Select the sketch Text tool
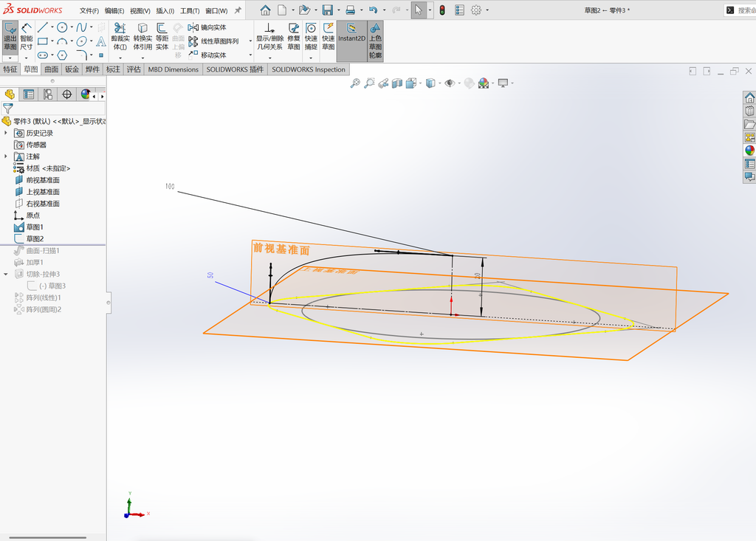This screenshot has height=541, width=756. (x=100, y=41)
